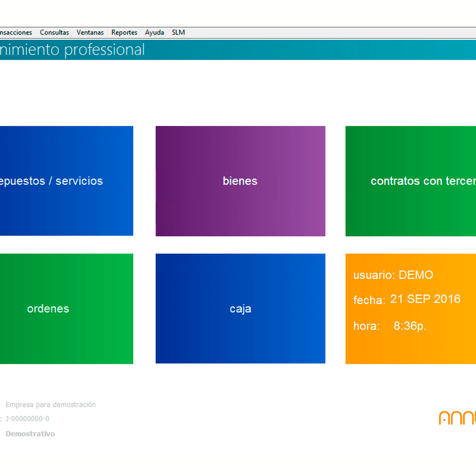
Task: Open the contratos con terceros tile
Action: tap(411, 181)
